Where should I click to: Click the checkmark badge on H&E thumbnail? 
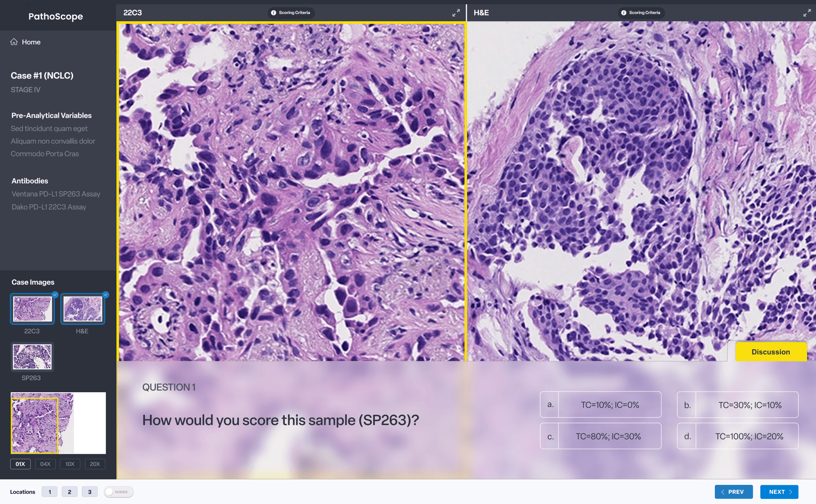pyautogui.click(x=106, y=294)
